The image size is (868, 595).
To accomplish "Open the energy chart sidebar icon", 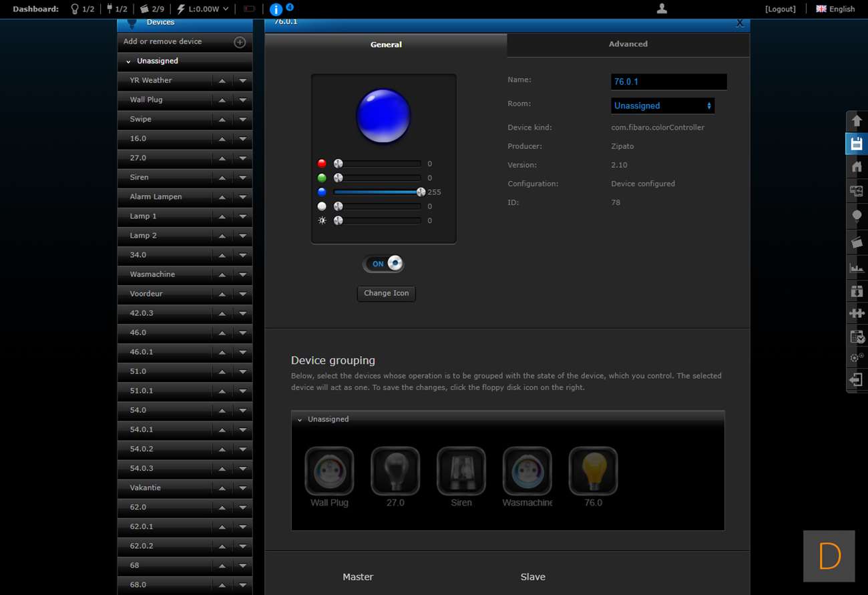I will [x=857, y=268].
